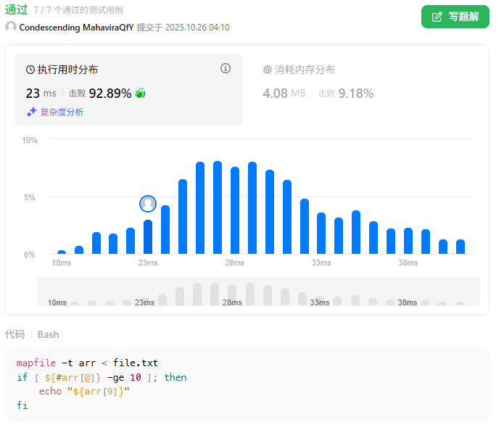Screen dimensions: 504x425
Task: Open the 复杂度分析 link
Action: tap(62, 112)
